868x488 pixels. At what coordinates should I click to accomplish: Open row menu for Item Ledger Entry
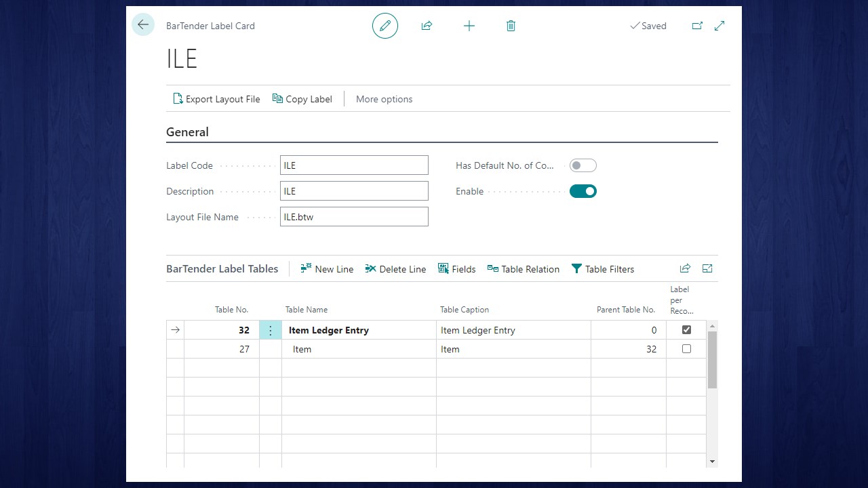click(271, 330)
